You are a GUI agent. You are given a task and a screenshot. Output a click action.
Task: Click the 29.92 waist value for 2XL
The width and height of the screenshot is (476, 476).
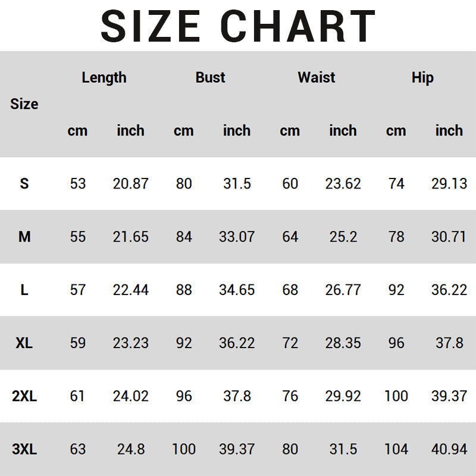coord(343,396)
